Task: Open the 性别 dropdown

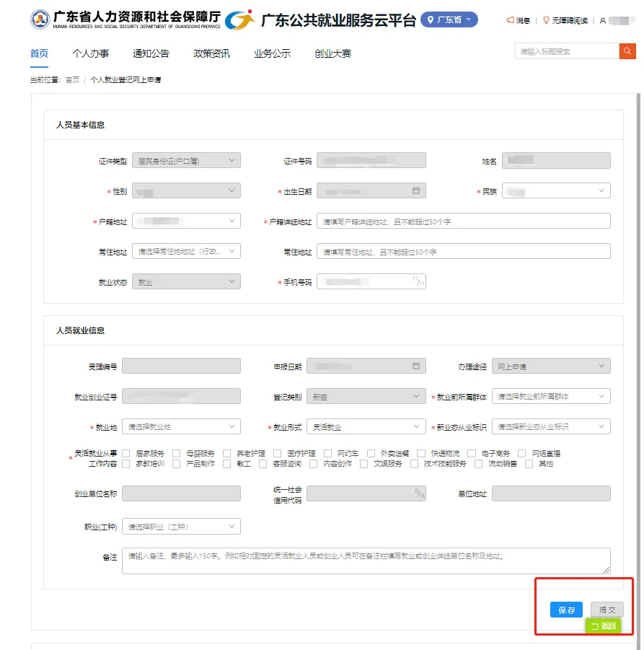Action: [x=186, y=190]
